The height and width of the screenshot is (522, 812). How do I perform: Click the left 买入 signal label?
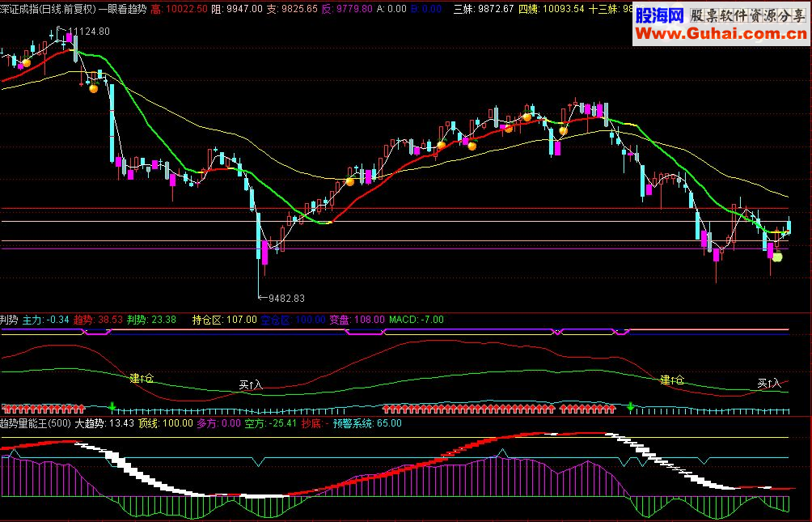pyautogui.click(x=252, y=384)
